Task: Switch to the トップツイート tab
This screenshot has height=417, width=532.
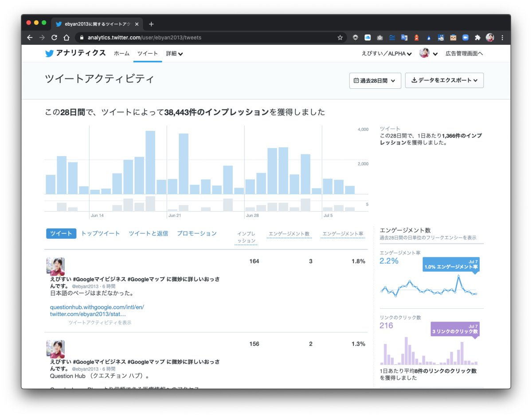Action: point(101,233)
